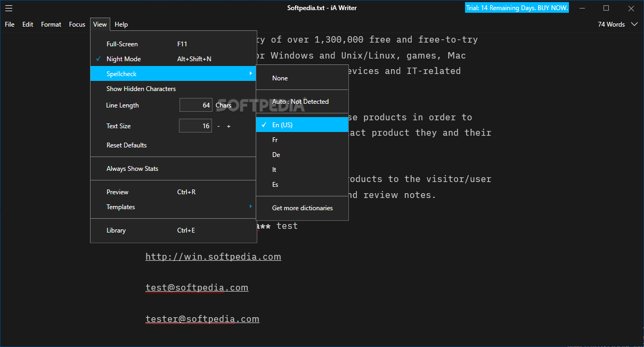Minimize the iA Writer window
The height and width of the screenshot is (347, 644).
click(x=582, y=8)
